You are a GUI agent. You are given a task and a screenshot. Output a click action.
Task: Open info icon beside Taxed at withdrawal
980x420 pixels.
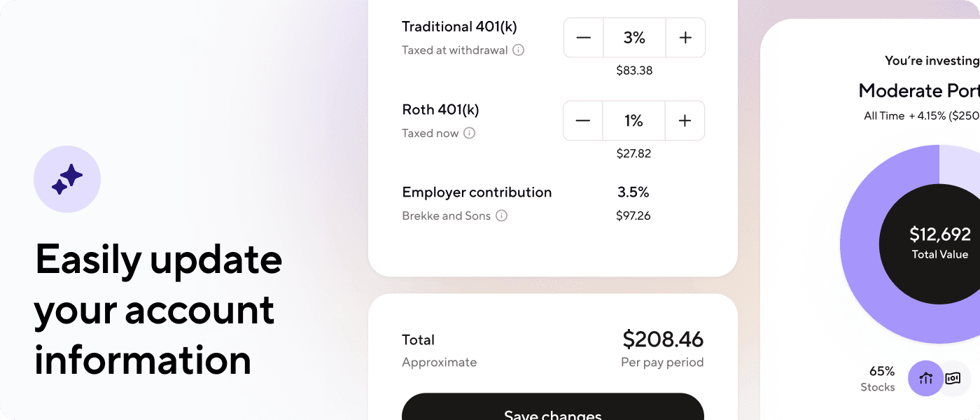pos(518,50)
